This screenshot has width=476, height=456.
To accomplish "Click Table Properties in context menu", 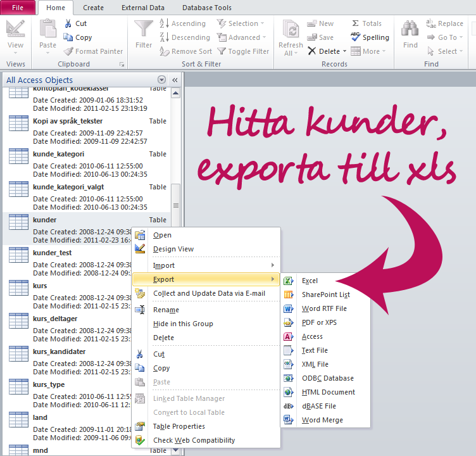I will 178,426.
